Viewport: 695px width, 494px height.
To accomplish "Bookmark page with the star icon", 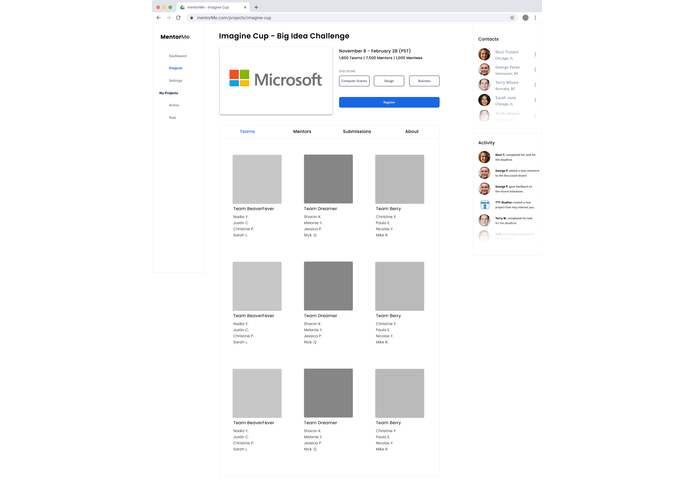I will (x=512, y=18).
